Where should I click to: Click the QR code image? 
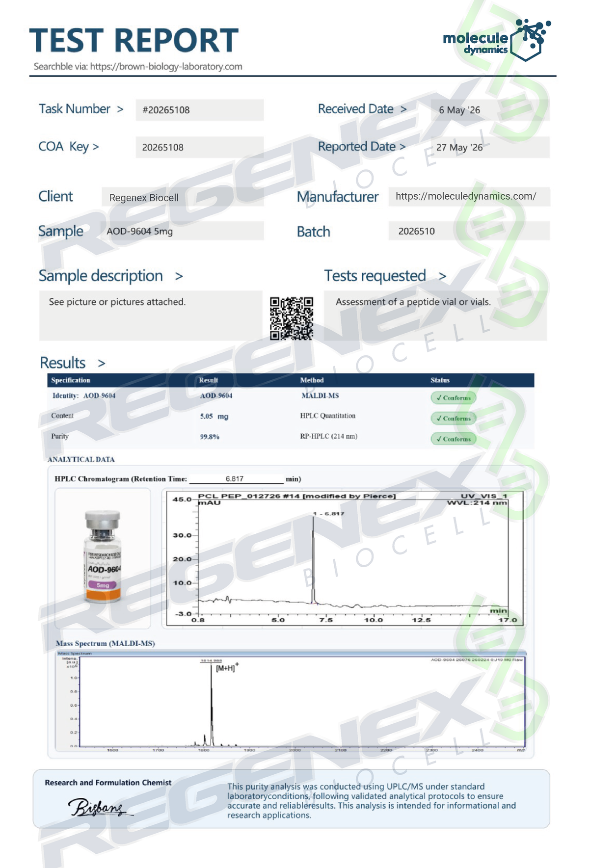tap(292, 318)
